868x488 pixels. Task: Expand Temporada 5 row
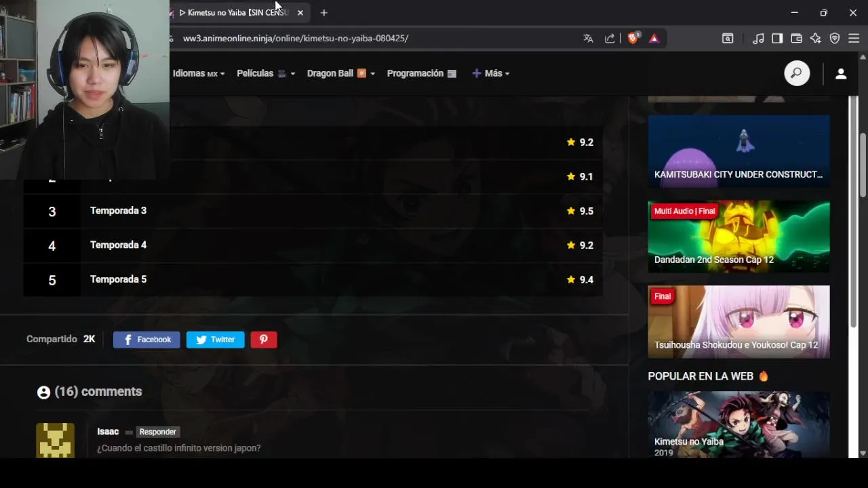pos(313,280)
